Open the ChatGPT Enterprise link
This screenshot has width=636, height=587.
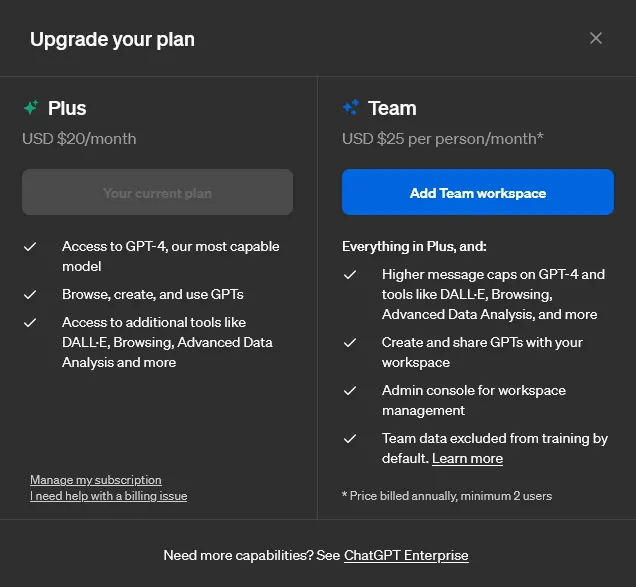(406, 555)
